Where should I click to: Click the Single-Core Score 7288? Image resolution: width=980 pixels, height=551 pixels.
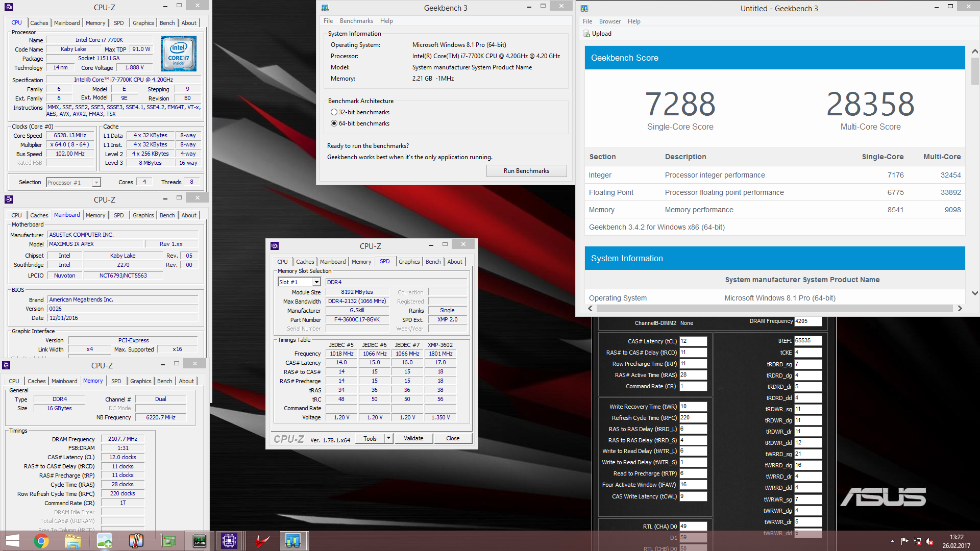680,104
